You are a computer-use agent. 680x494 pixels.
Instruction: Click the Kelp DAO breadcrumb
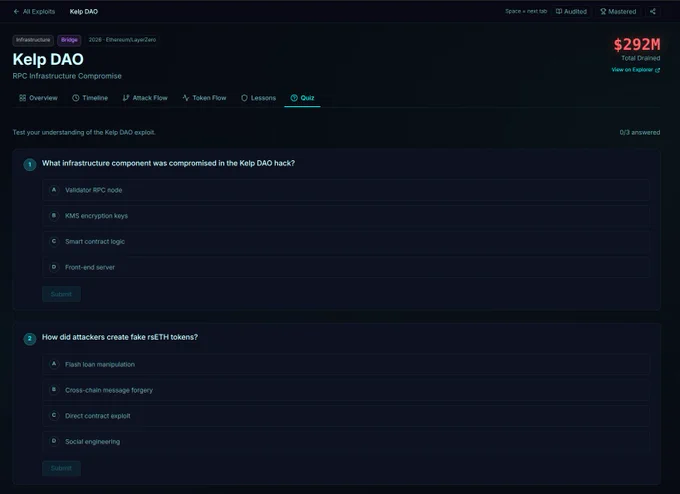click(84, 12)
